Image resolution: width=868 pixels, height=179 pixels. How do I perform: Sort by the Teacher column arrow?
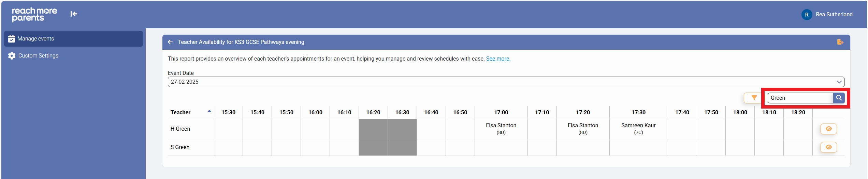coord(209,111)
